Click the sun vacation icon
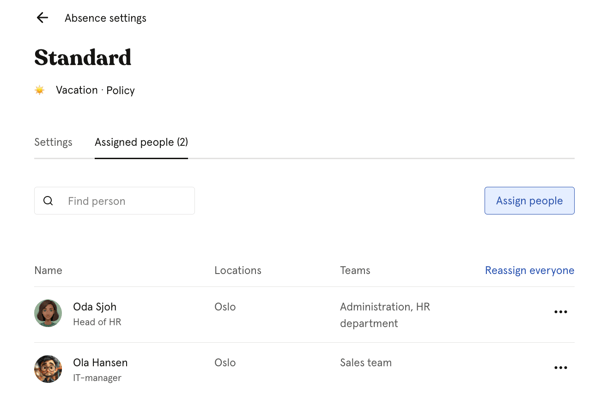607x405 pixels. [x=40, y=90]
